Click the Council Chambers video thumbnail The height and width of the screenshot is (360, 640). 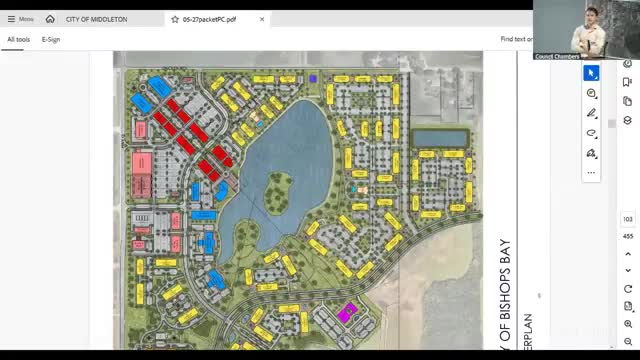point(586,30)
